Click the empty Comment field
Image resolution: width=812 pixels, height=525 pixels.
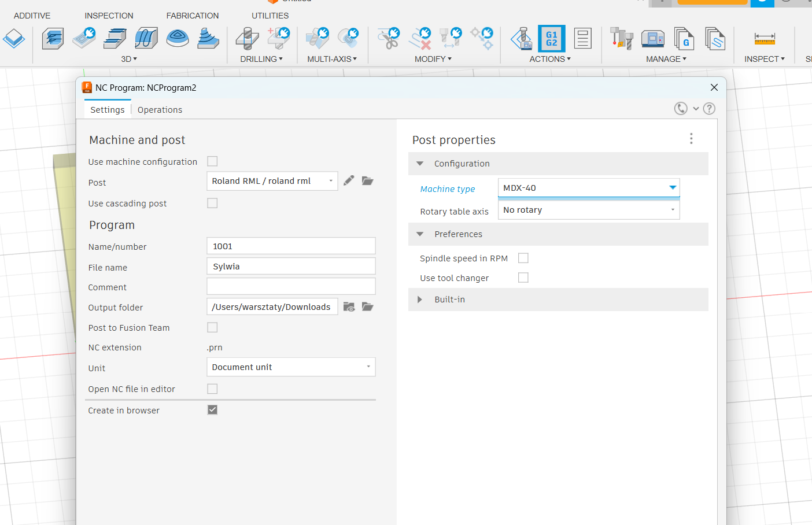(x=291, y=286)
